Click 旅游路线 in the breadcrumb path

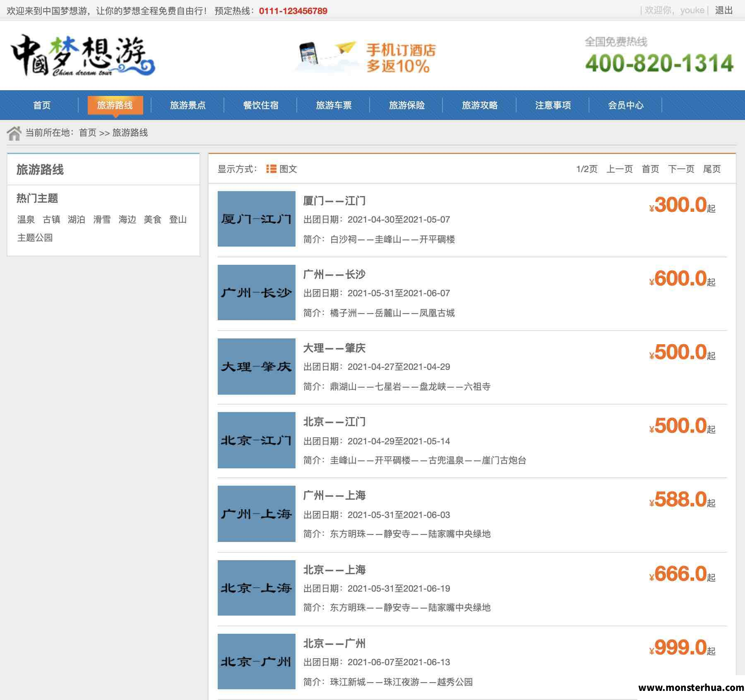point(130,133)
